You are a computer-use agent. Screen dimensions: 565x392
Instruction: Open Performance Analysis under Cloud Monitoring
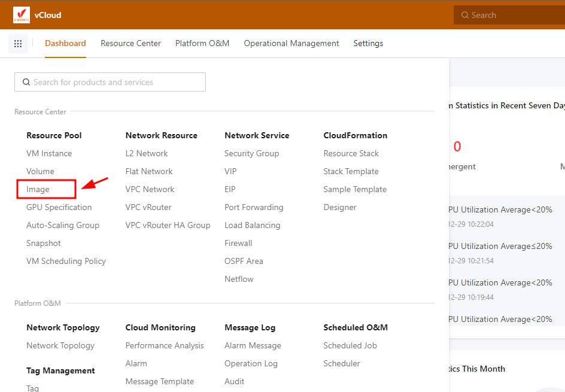point(165,345)
